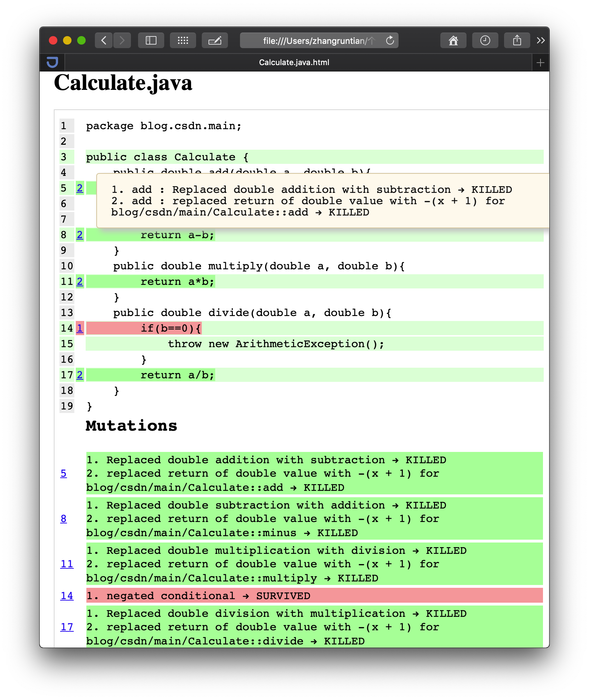This screenshot has height=700, width=589.
Task: Go forward with the forward arrow
Action: coord(122,40)
